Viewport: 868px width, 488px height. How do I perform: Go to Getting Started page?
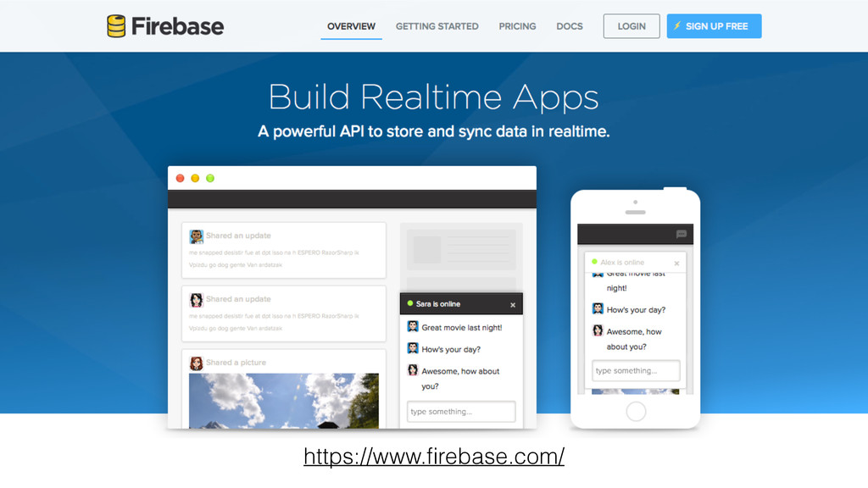(437, 26)
